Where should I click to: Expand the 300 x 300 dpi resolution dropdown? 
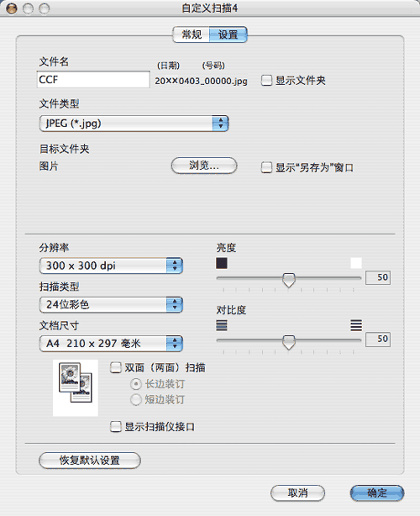[111, 266]
